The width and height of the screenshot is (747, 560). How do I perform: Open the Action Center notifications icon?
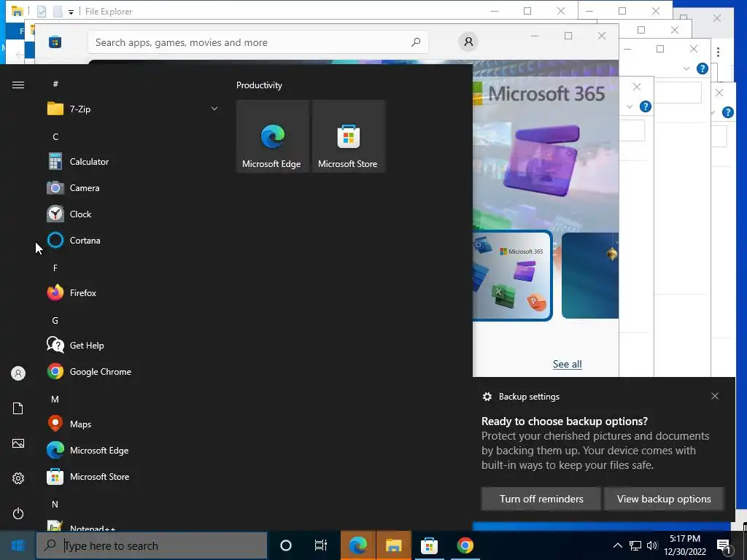[724, 545]
